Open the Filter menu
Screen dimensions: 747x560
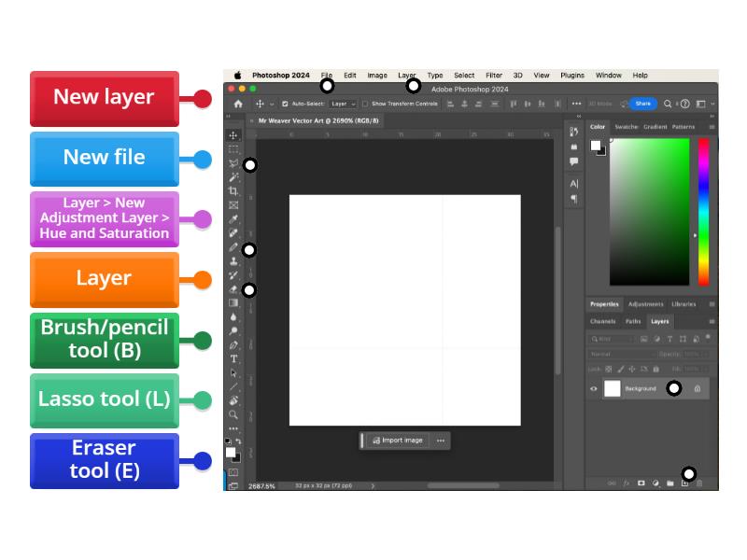(494, 75)
